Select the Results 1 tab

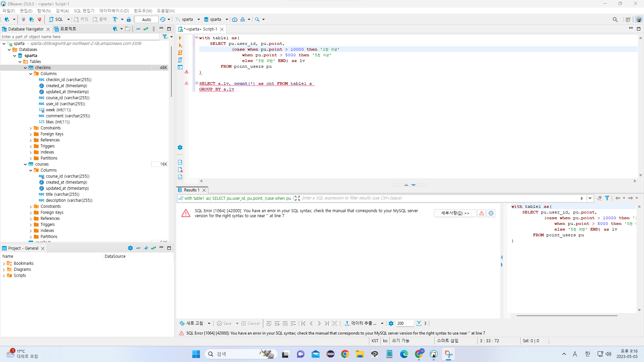point(192,190)
